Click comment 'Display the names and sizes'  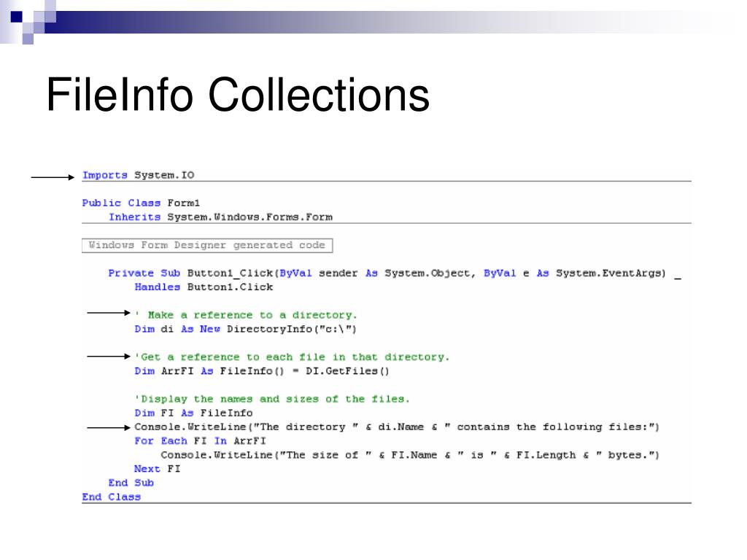pyautogui.click(x=272, y=399)
